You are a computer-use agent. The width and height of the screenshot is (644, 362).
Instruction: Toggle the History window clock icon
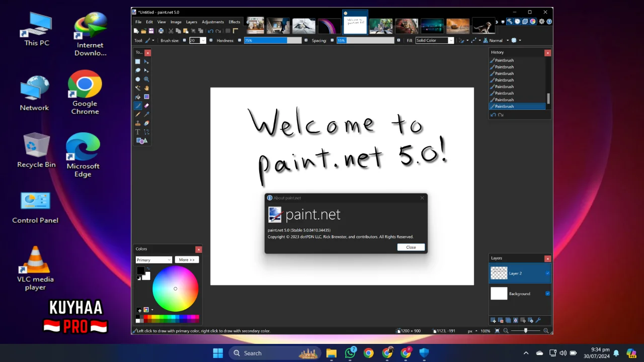517,22
